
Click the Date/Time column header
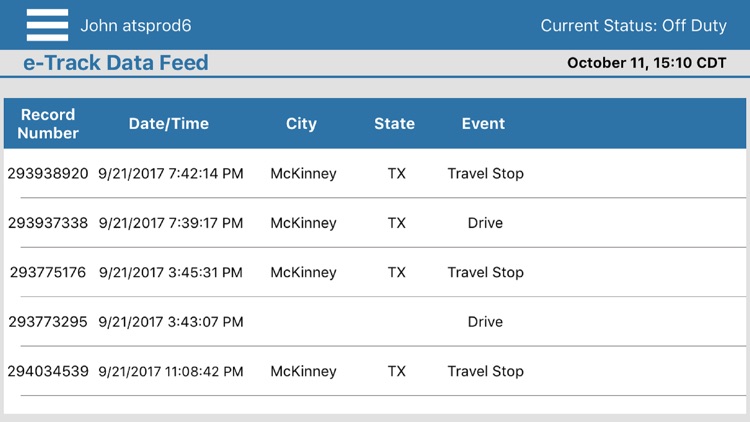tap(169, 124)
